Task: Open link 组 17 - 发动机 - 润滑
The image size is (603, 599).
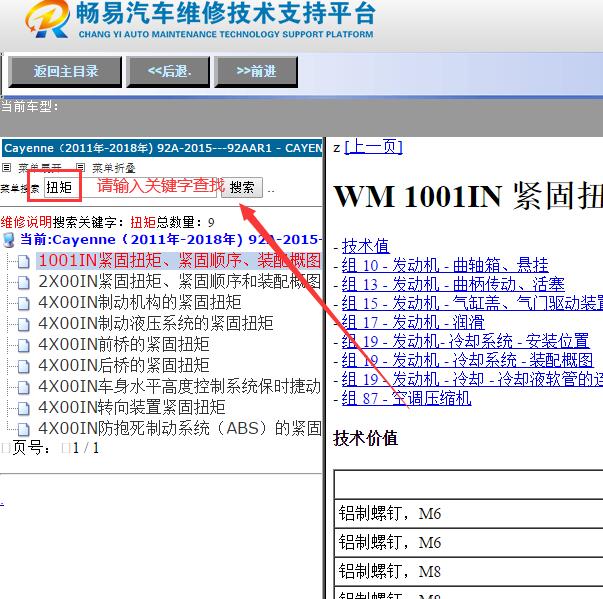Action: 413,322
